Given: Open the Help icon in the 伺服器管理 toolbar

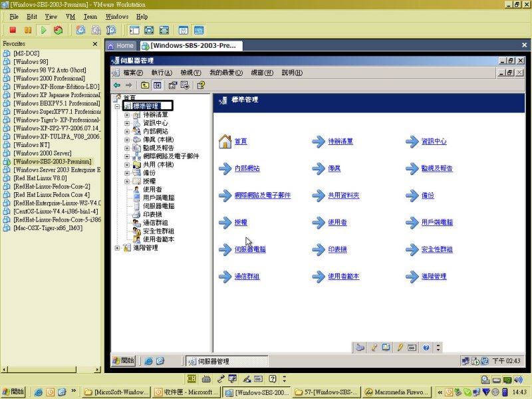Looking at the screenshot, I should click(x=201, y=85).
